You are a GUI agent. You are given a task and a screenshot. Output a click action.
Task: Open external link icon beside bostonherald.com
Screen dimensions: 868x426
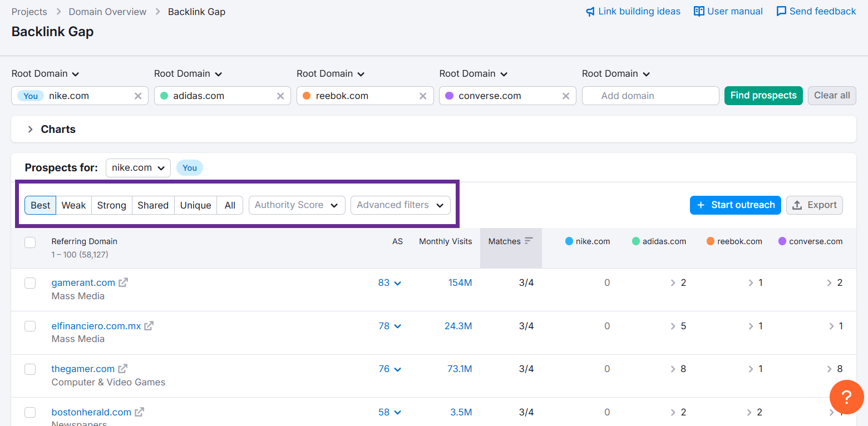point(140,412)
